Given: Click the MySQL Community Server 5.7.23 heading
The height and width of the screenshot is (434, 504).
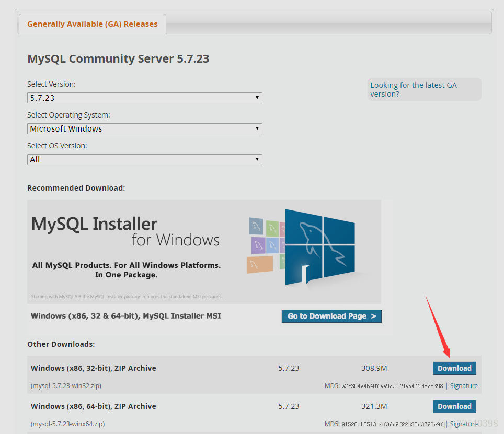Looking at the screenshot, I should 118,58.
